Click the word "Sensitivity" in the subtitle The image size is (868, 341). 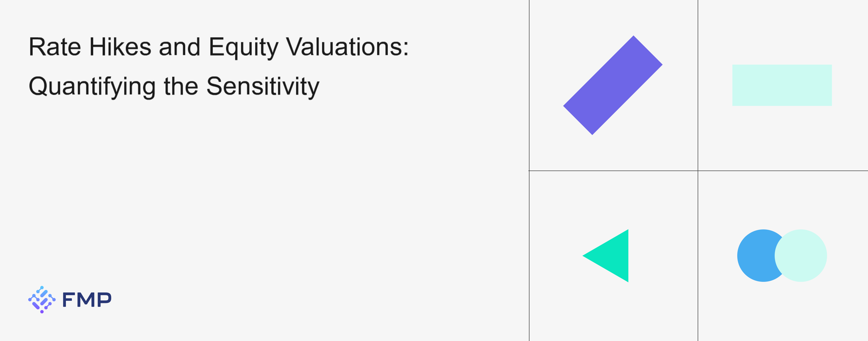[x=263, y=87]
